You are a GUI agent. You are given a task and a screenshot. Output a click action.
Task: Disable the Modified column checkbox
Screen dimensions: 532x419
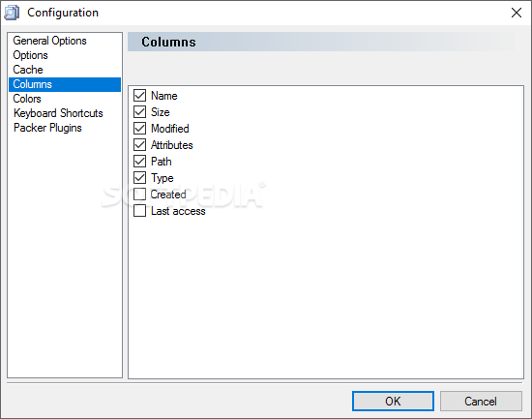tap(140, 129)
